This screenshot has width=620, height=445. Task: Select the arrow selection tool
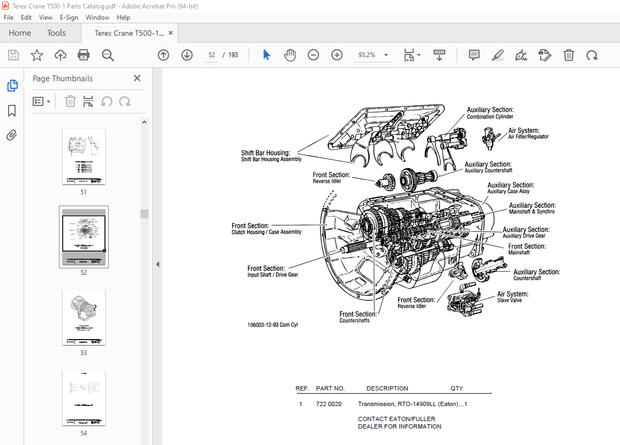(267, 55)
